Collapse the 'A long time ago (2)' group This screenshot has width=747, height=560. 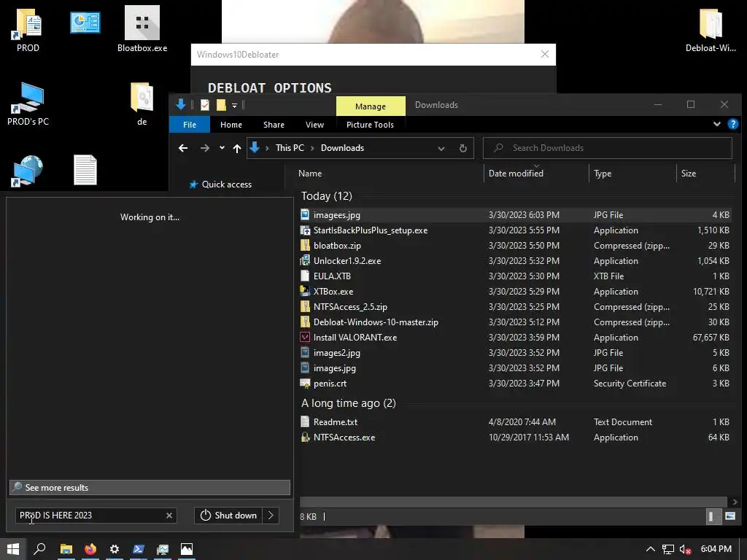click(348, 402)
